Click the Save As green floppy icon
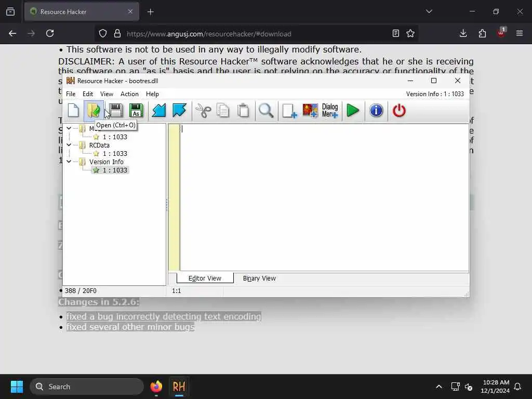 tap(136, 111)
